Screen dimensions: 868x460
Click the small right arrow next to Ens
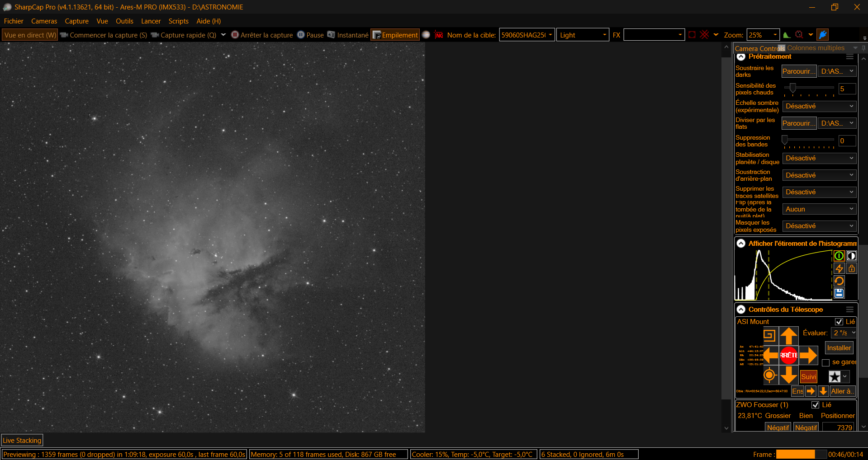tap(811, 391)
